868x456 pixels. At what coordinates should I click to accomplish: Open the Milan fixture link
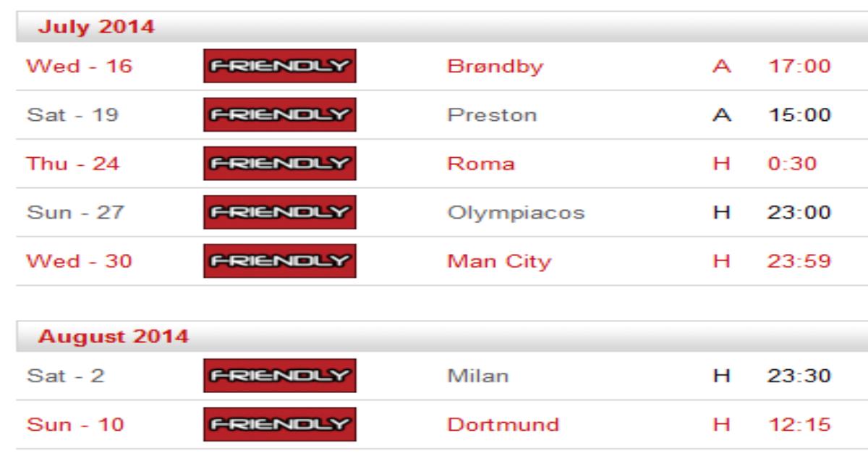click(x=478, y=377)
